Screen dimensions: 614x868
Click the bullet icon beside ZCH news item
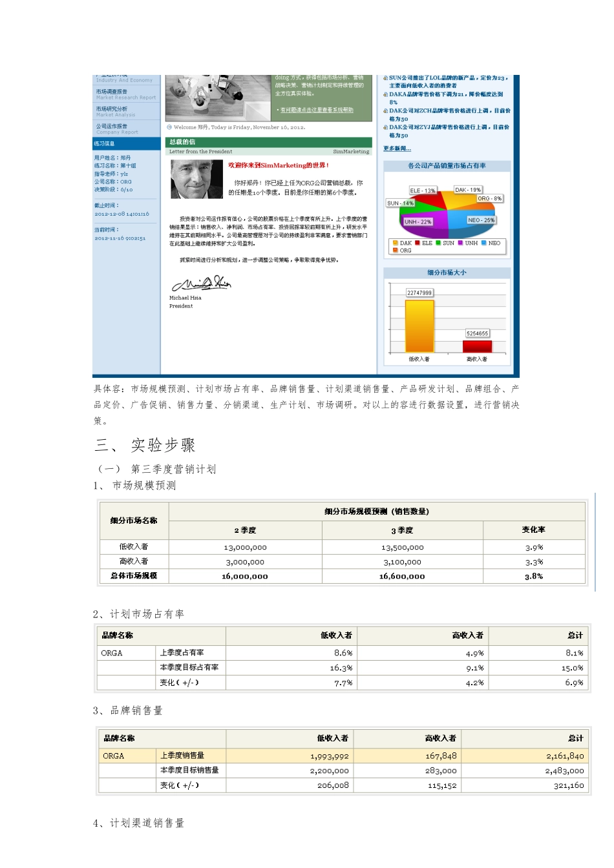pyautogui.click(x=385, y=111)
